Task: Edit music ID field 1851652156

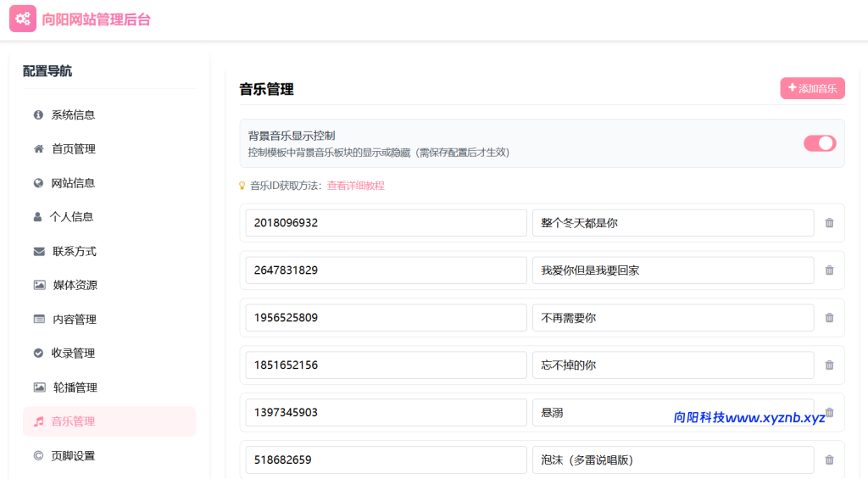Action: click(x=386, y=365)
